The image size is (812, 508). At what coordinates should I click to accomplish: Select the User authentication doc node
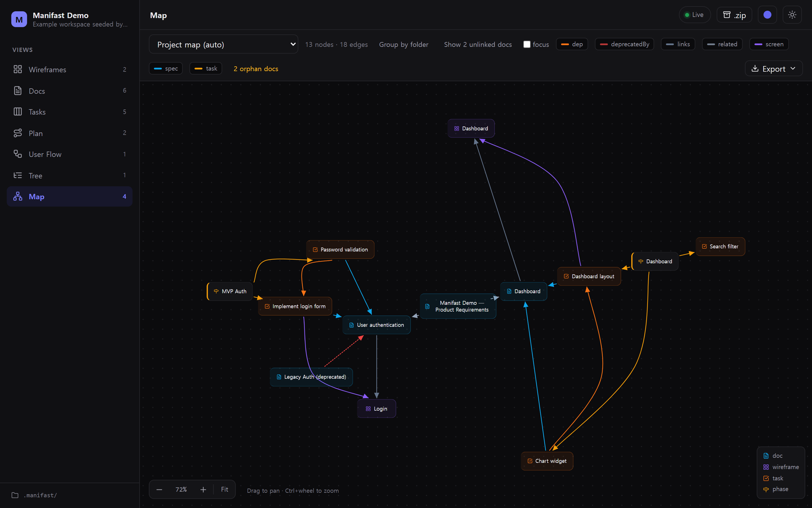coord(376,325)
